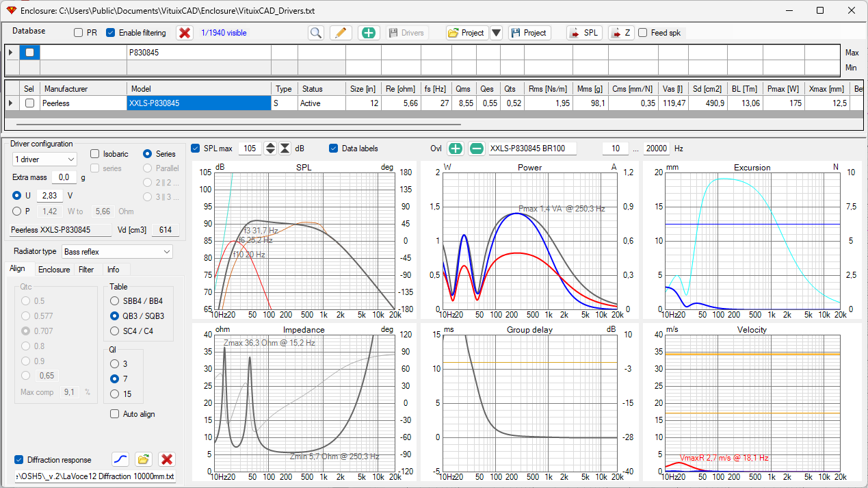This screenshot has width=868, height=488.
Task: Tick the filter row selection checkbox
Action: (x=29, y=52)
